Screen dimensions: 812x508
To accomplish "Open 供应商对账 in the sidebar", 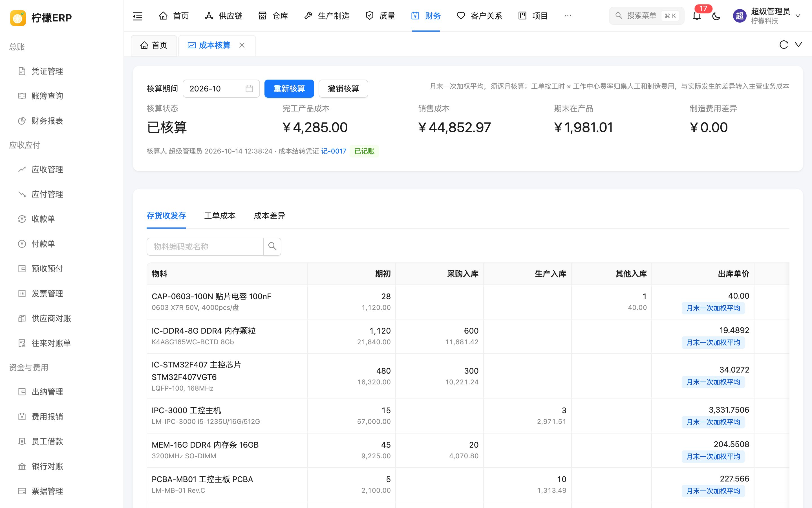I will (x=51, y=319).
